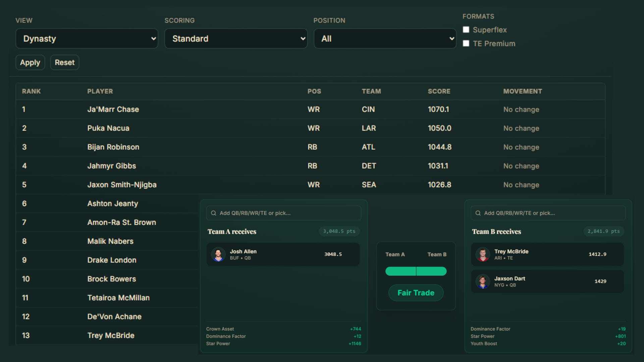Click Jaxson Dart name in trade card
This screenshot has height=362, width=644.
pos(509,279)
